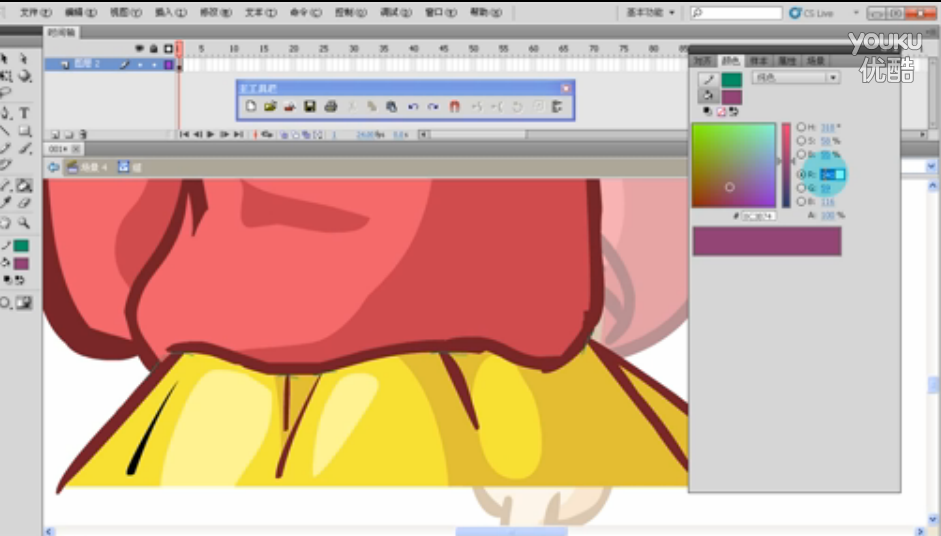Select upper B (brightness) radio button
This screenshot has width=941, height=536.
pyautogui.click(x=801, y=155)
